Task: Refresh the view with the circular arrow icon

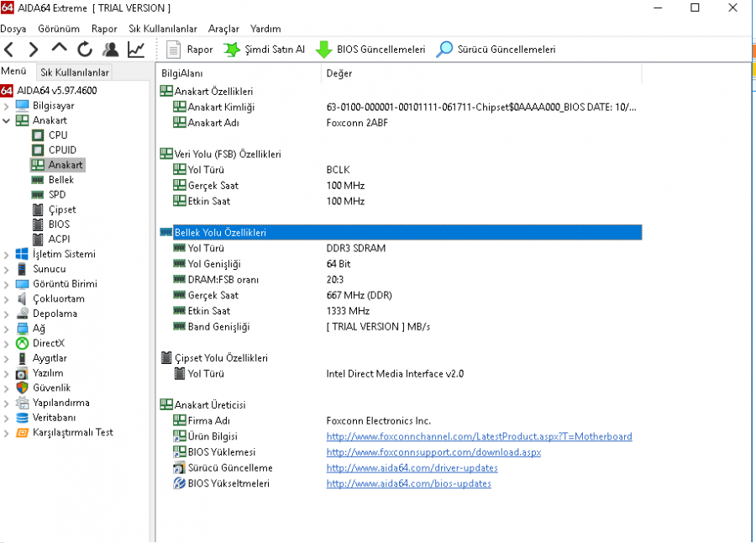Action: [x=85, y=50]
